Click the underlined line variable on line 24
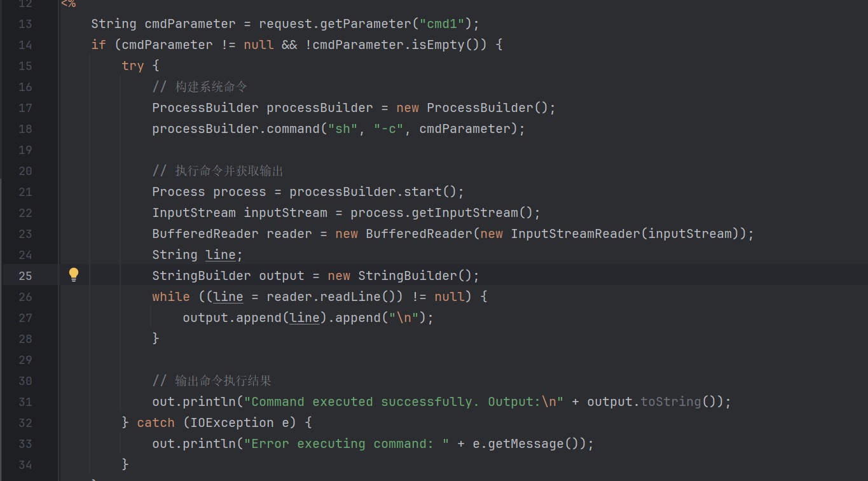This screenshot has height=481, width=868. pos(221,255)
